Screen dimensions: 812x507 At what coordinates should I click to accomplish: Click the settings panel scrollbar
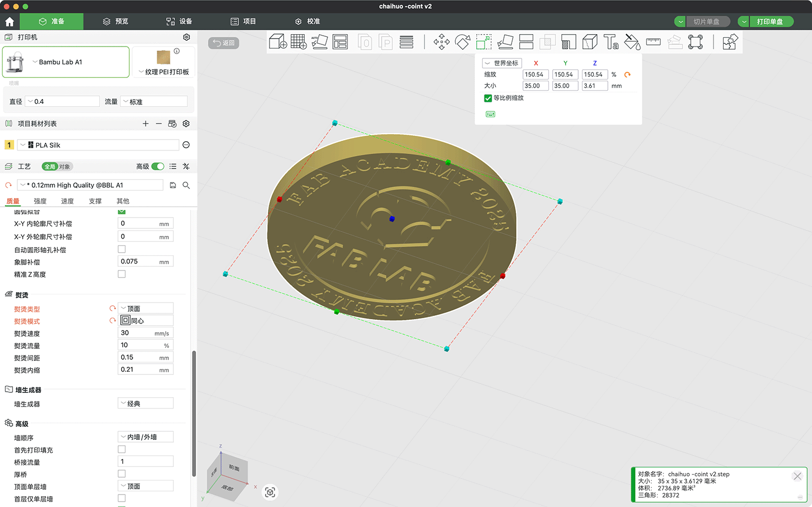coord(194,414)
